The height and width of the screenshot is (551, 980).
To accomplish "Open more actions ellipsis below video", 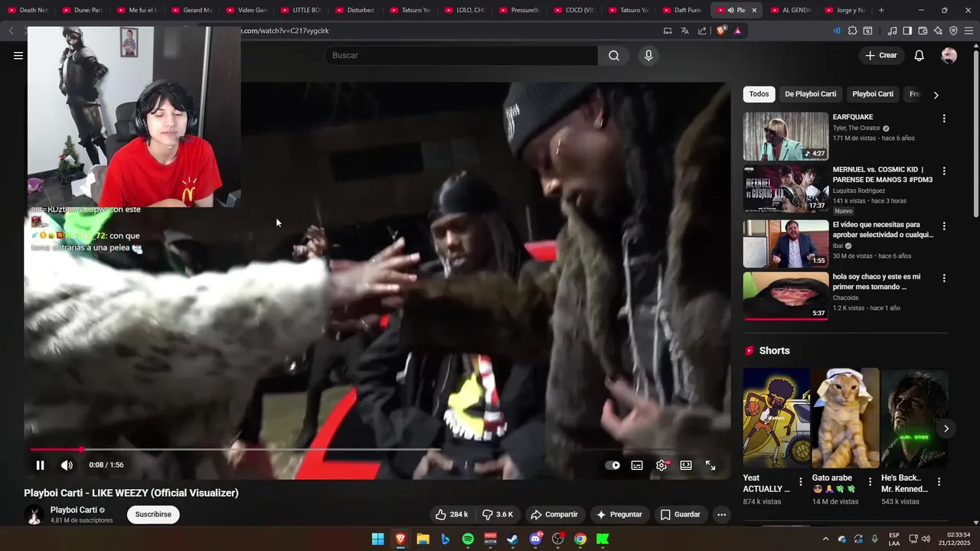I will (x=721, y=514).
